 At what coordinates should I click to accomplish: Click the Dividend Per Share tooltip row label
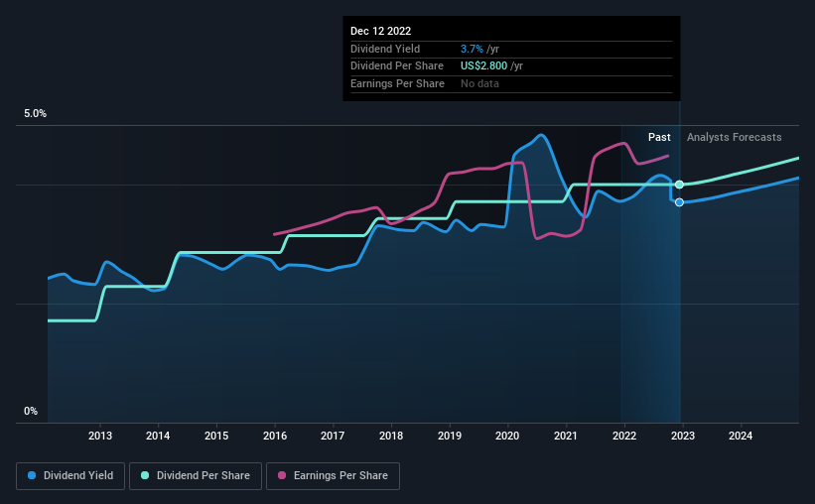pos(397,66)
